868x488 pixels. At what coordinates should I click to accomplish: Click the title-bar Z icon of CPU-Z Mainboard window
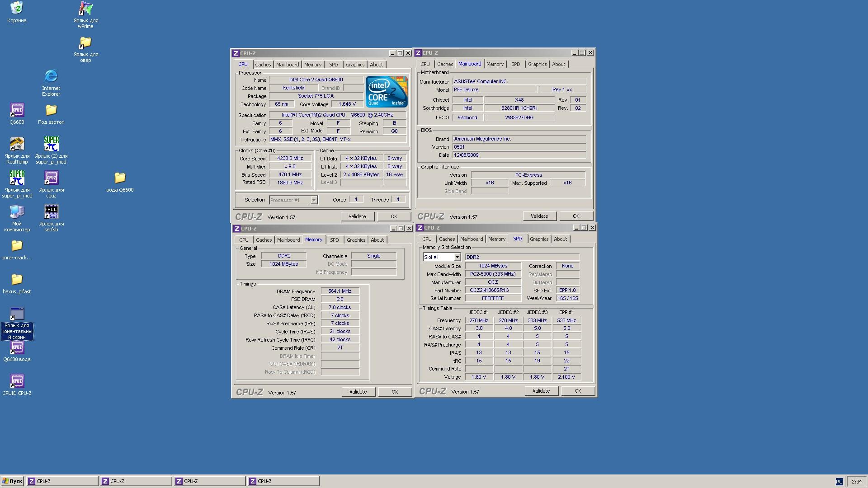[418, 53]
